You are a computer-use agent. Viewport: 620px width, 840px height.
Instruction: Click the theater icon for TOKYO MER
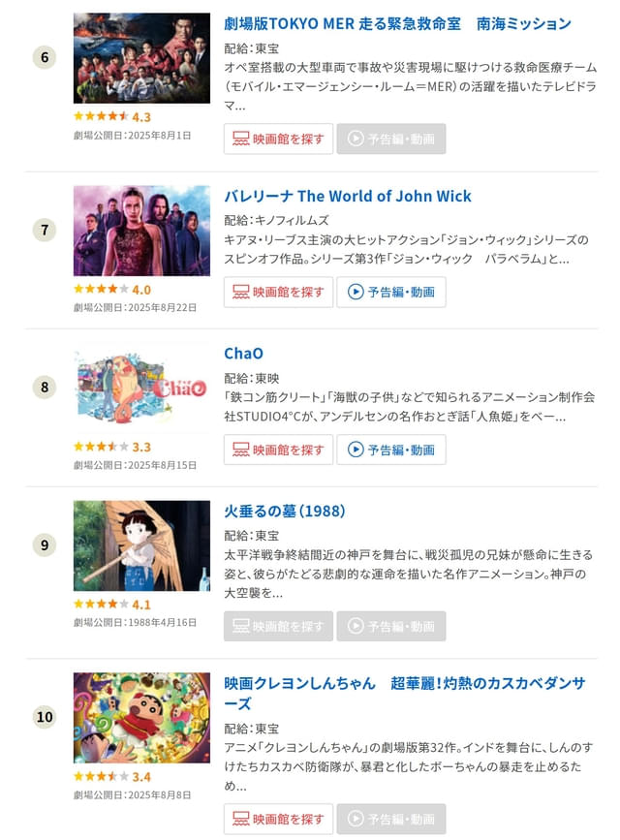point(241,139)
